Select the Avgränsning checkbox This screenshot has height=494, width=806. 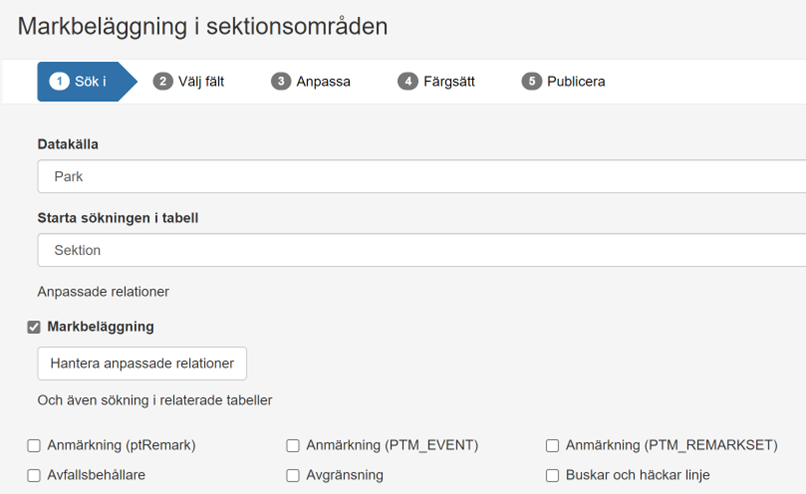click(293, 475)
